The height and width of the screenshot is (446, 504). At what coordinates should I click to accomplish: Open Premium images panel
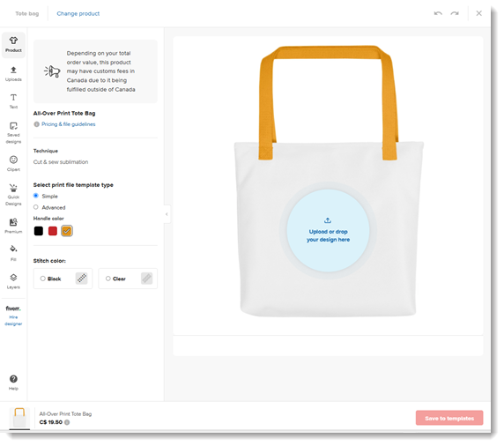tap(13, 226)
